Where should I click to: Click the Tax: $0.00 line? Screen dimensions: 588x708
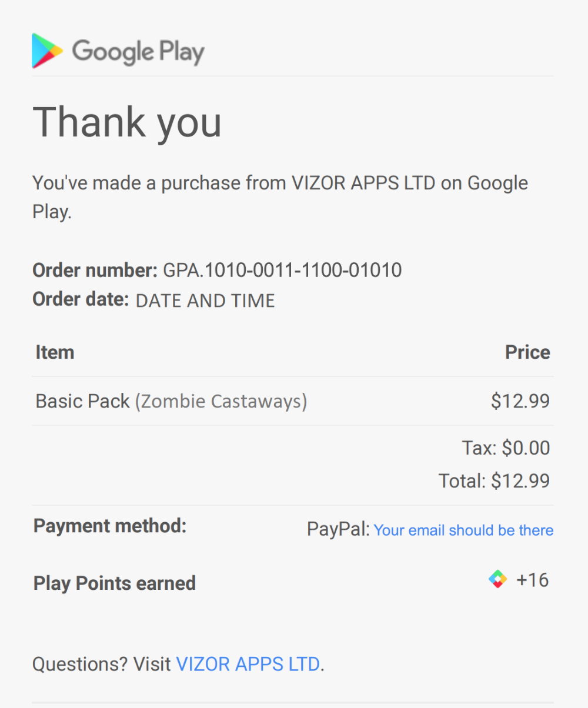coord(506,448)
